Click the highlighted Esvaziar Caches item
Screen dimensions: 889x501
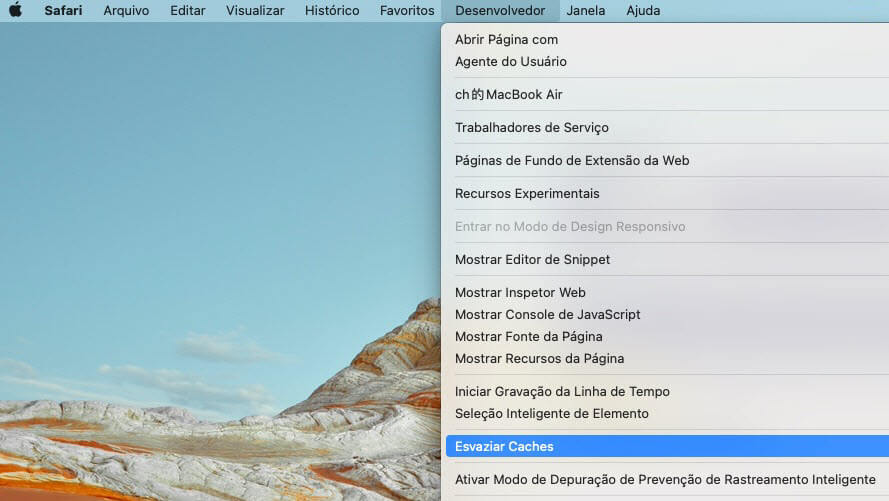tap(667, 447)
